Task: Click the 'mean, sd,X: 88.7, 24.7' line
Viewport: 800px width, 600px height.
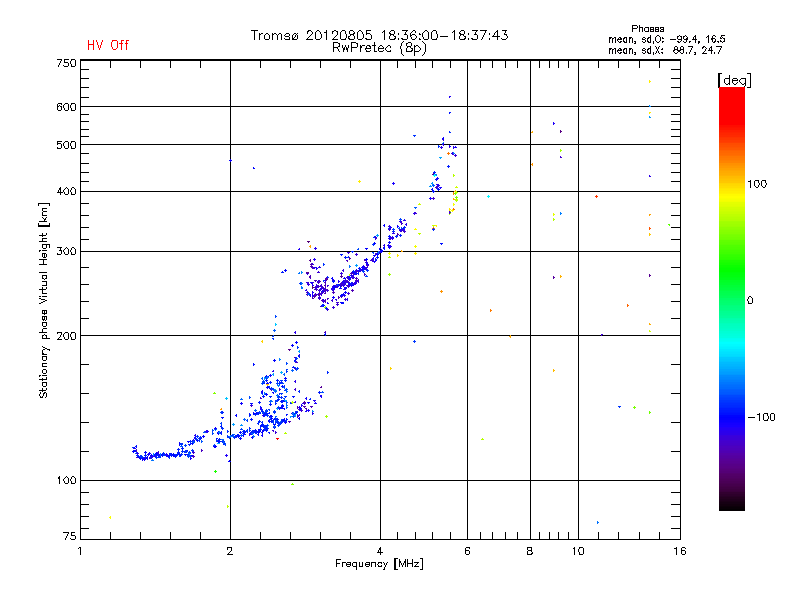Action: 665,51
